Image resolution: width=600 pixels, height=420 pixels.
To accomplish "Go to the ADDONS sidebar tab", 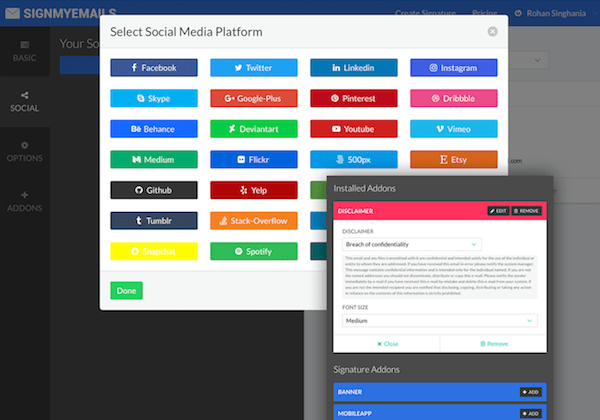I will tap(24, 202).
